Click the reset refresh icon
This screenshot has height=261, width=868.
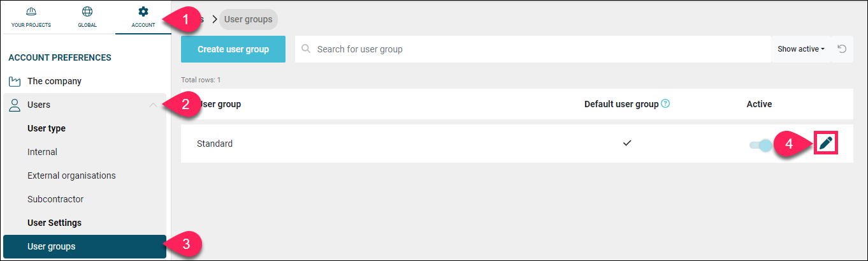tap(842, 49)
